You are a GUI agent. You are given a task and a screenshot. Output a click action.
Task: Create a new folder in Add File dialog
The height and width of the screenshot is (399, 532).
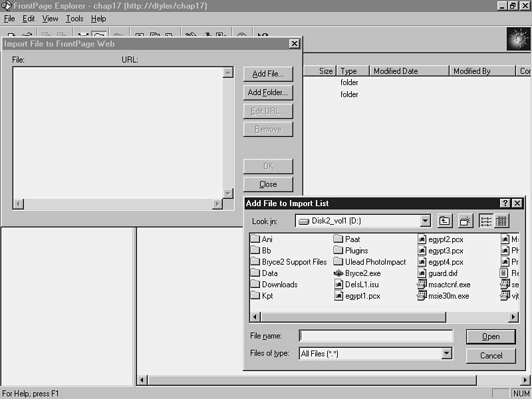(465, 221)
